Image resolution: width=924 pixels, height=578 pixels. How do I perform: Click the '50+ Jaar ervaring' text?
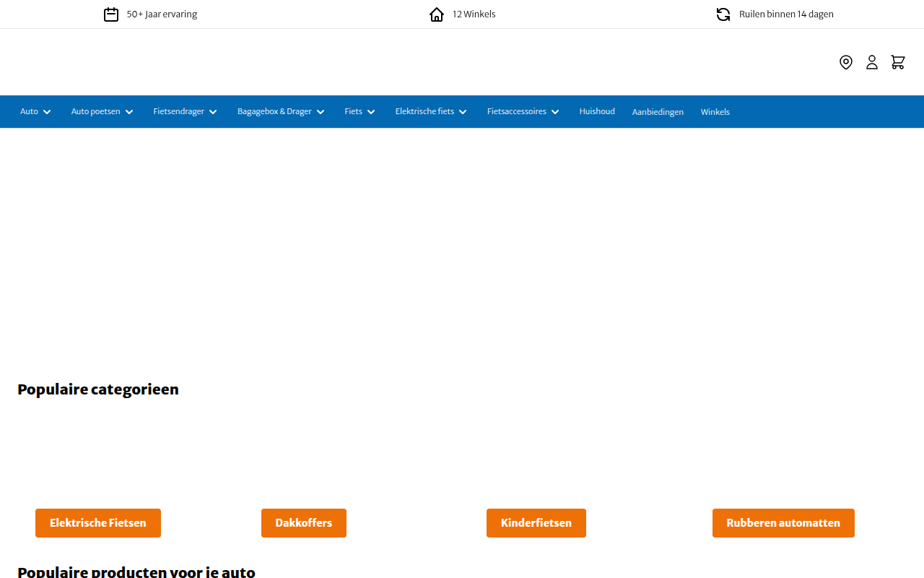[x=162, y=14]
